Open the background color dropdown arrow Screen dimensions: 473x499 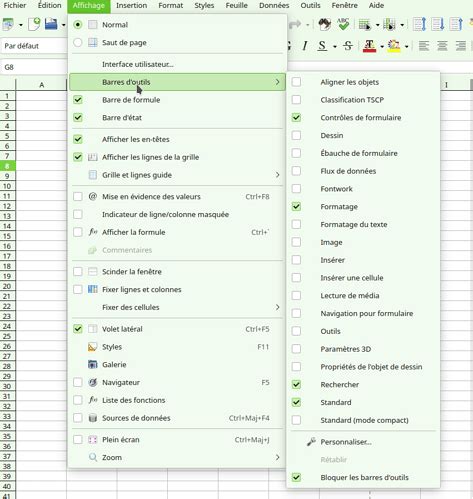[x=407, y=46]
